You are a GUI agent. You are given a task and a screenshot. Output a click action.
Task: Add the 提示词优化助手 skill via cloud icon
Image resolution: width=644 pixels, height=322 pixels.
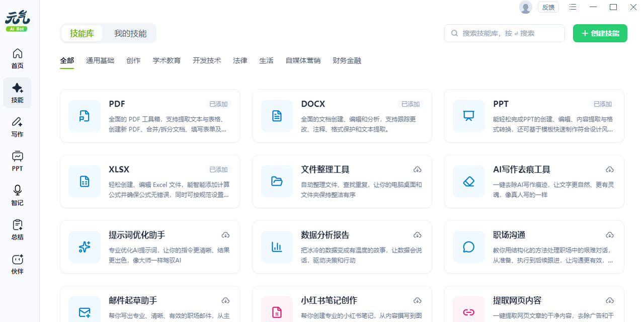pyautogui.click(x=225, y=234)
